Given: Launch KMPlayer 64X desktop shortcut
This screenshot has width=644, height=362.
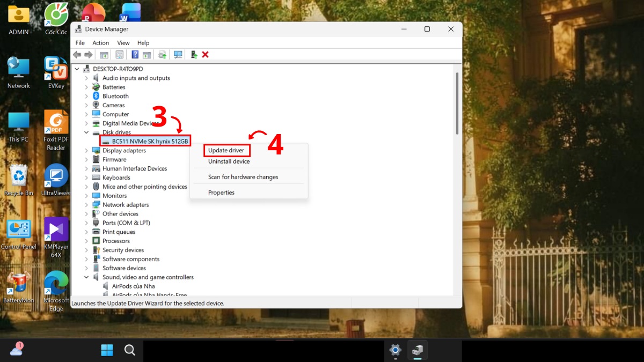Looking at the screenshot, I should pos(56,238).
